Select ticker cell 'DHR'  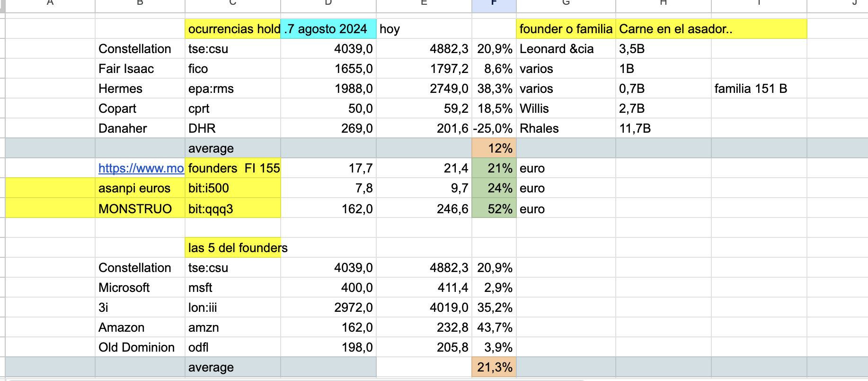(233, 128)
